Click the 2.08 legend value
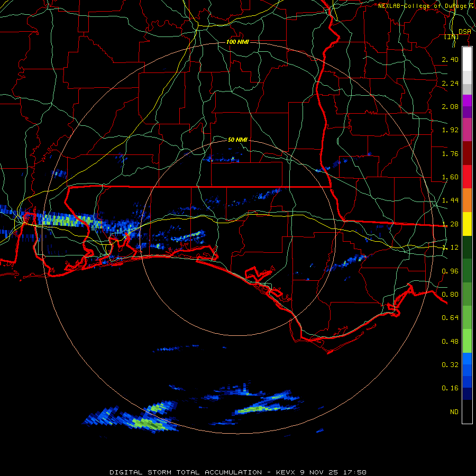 pyautogui.click(x=450, y=106)
